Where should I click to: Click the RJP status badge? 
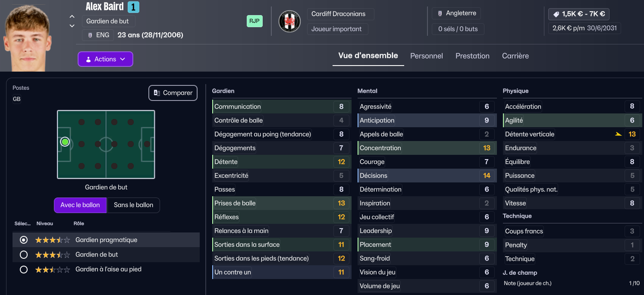254,21
